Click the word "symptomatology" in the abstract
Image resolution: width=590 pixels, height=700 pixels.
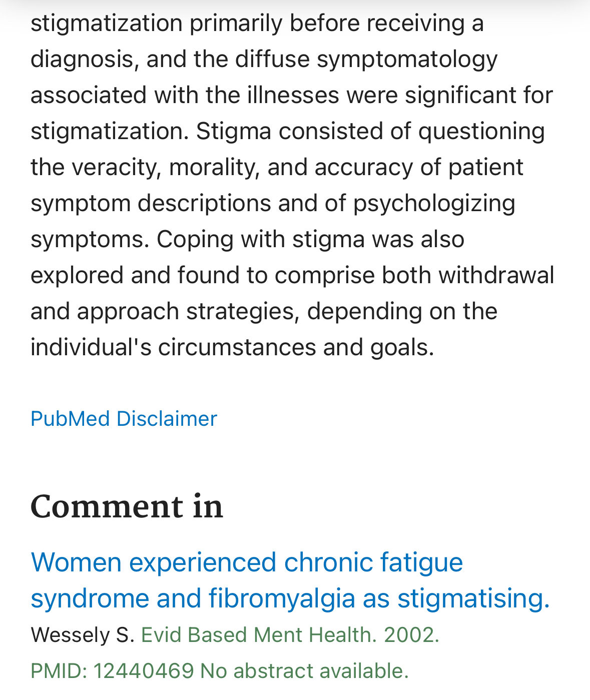[x=407, y=59]
